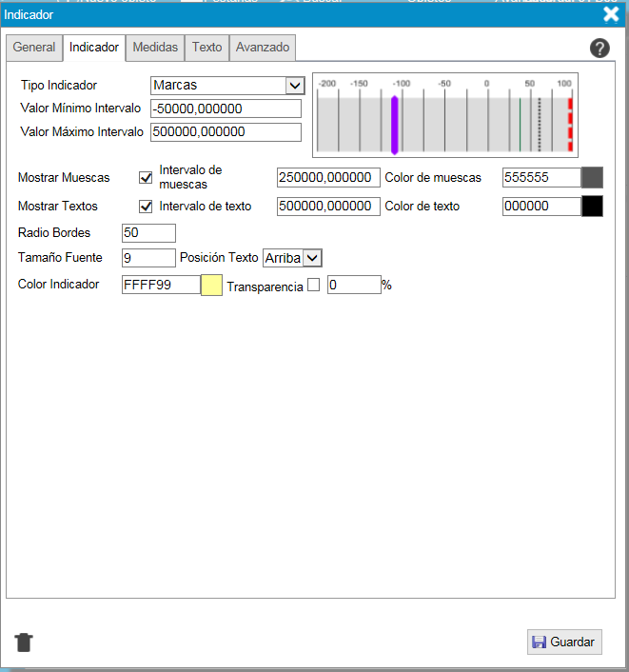Enable the Transparencia checkbox
The image size is (629, 672).
point(313,285)
